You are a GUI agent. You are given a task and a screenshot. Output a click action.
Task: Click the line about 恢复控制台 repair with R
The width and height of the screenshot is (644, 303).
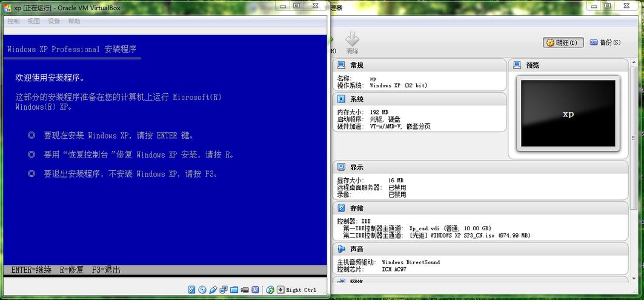click(x=139, y=155)
